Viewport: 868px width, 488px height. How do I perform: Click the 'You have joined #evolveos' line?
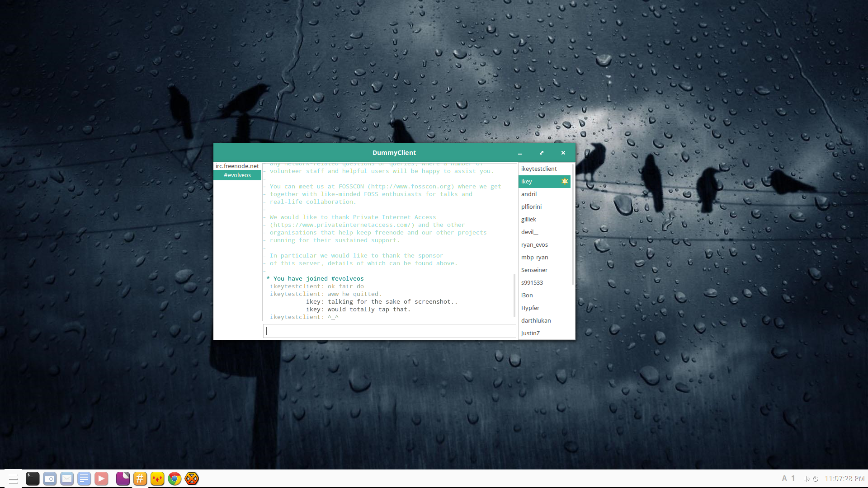coord(315,279)
